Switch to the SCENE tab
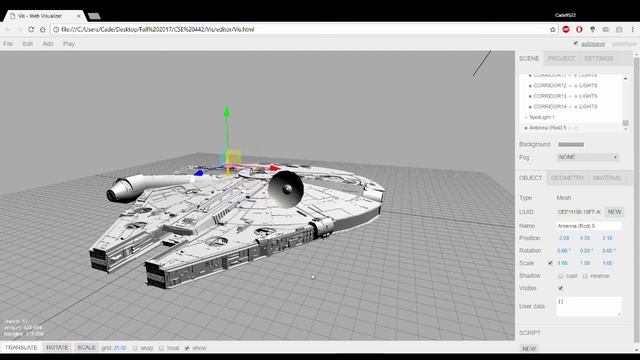 point(529,58)
